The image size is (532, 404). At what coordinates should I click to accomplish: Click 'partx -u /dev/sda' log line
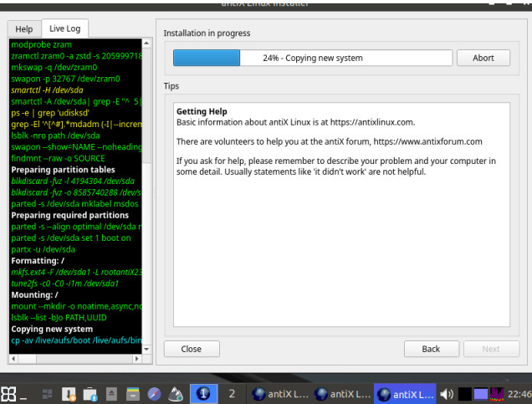tap(43, 249)
